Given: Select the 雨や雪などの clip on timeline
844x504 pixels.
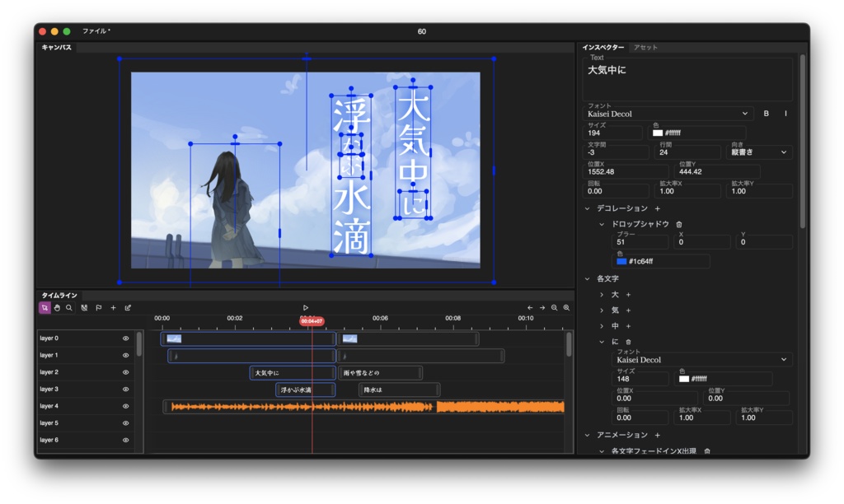Looking at the screenshot, I should (x=380, y=373).
